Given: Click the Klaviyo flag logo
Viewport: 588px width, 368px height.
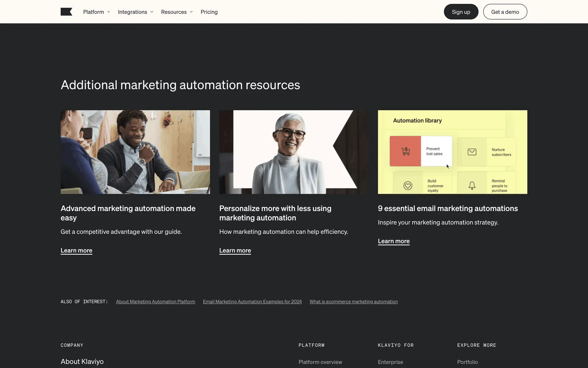Looking at the screenshot, I should [x=66, y=12].
